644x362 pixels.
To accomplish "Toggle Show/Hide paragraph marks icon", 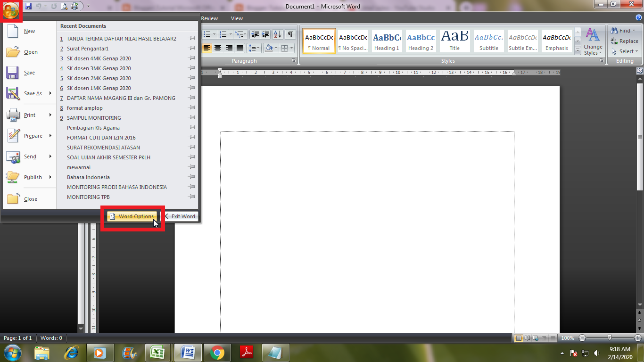I will (x=290, y=34).
